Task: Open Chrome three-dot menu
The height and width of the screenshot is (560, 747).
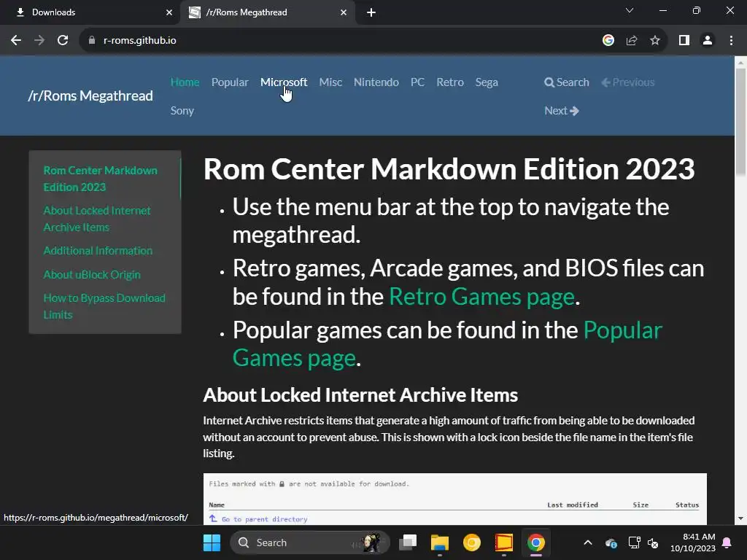Action: [731, 41]
